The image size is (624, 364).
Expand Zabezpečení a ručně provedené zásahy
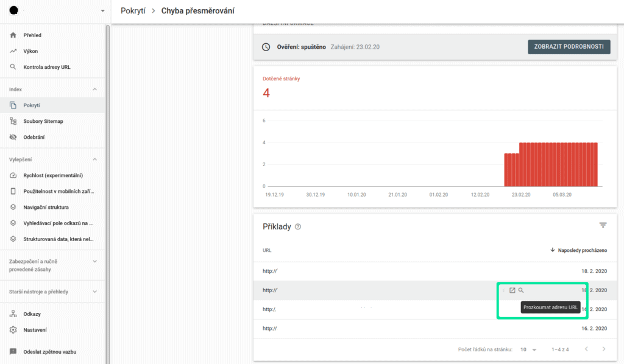[x=94, y=262]
